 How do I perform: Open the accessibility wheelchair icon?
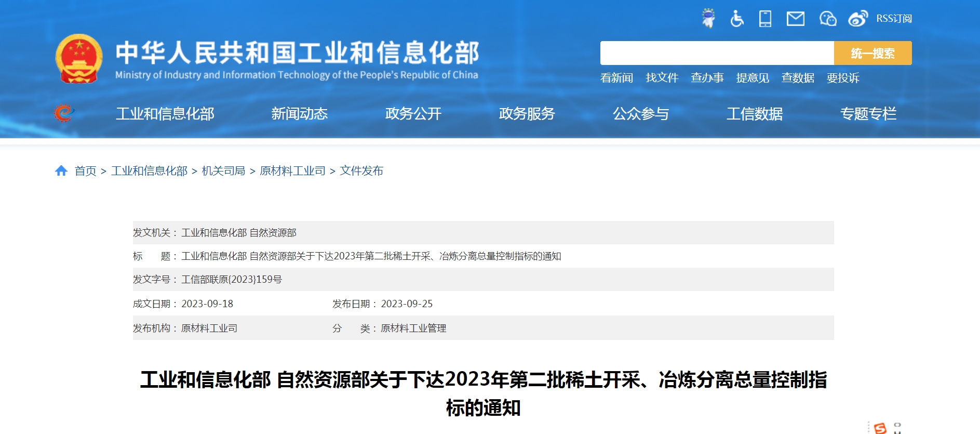click(737, 19)
